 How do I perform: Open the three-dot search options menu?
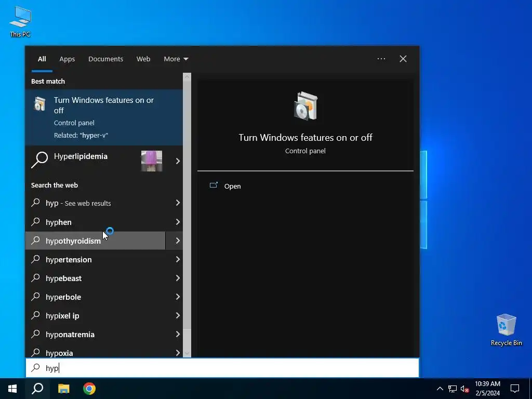[x=381, y=59]
